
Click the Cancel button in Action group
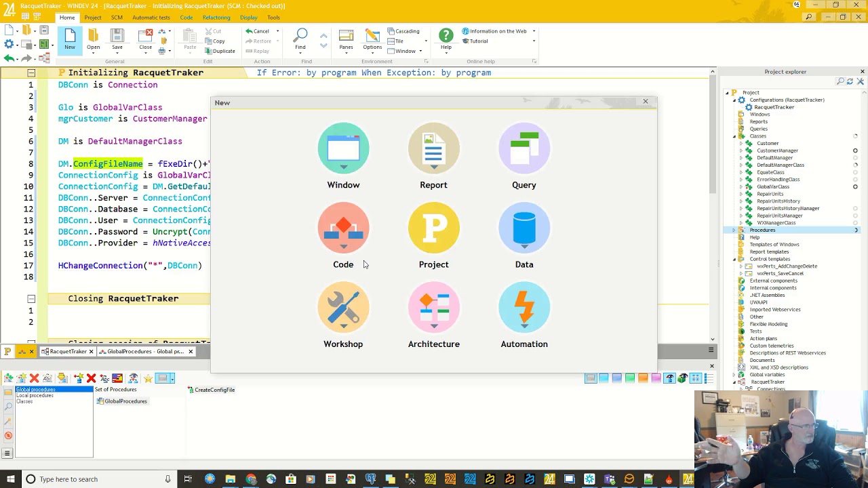click(258, 31)
